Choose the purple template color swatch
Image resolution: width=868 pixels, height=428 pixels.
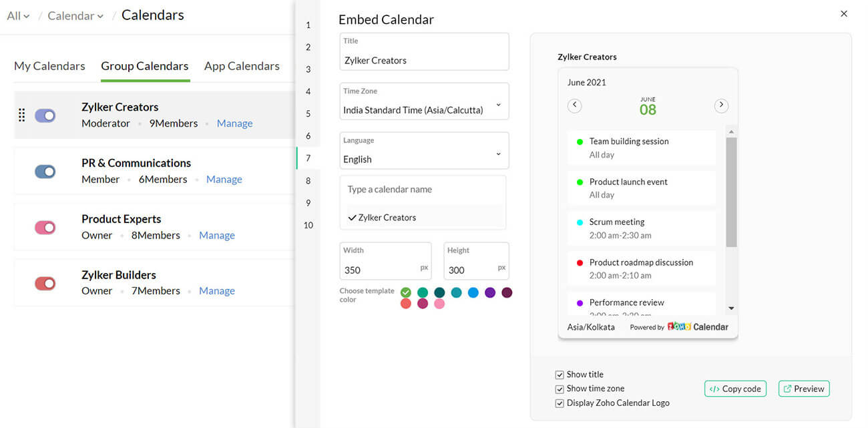click(490, 292)
